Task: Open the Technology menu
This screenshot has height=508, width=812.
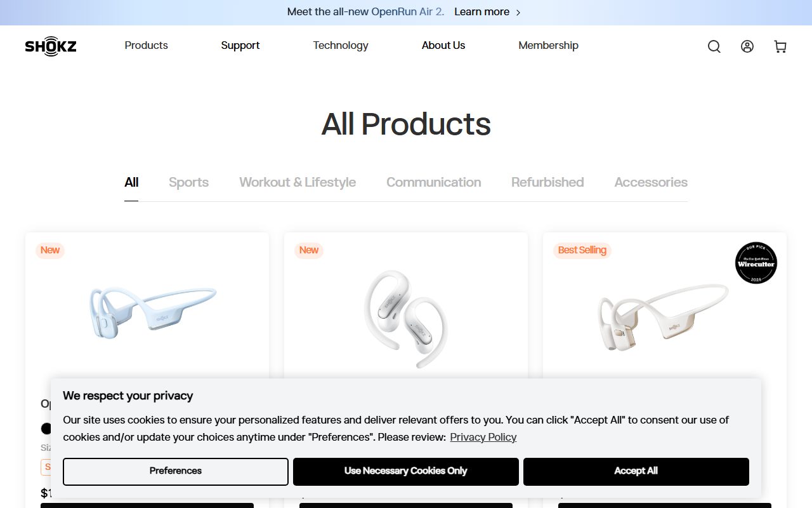Action: click(x=341, y=46)
